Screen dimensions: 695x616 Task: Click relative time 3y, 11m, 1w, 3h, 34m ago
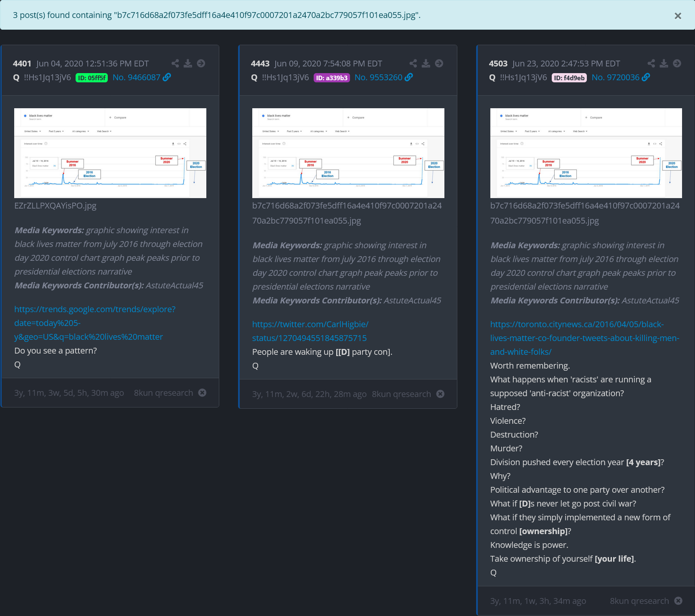point(538,601)
